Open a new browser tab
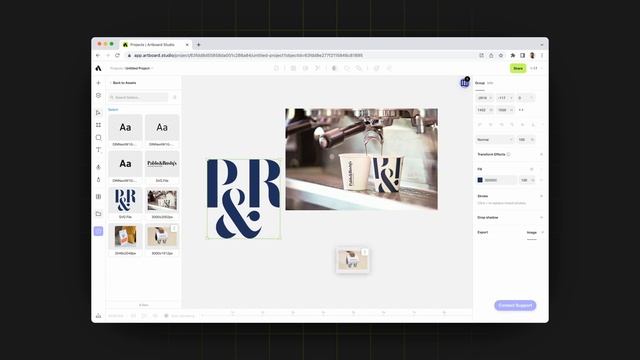Screen dimensions: 640x360 point(199,44)
